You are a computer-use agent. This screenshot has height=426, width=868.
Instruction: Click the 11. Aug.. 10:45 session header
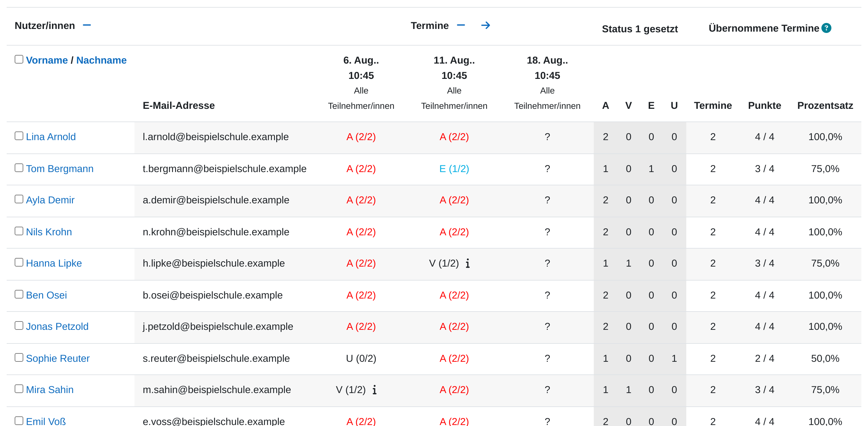click(454, 68)
